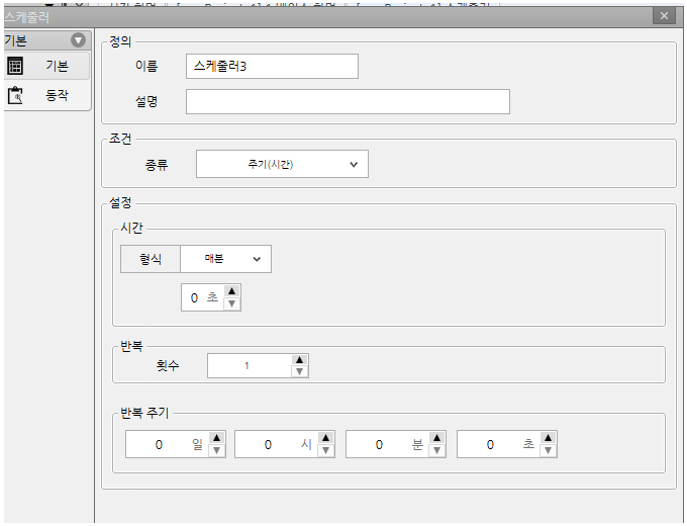The height and width of the screenshot is (526, 687).
Task: Decrease the 반복 주기 초 value
Action: (x=548, y=451)
